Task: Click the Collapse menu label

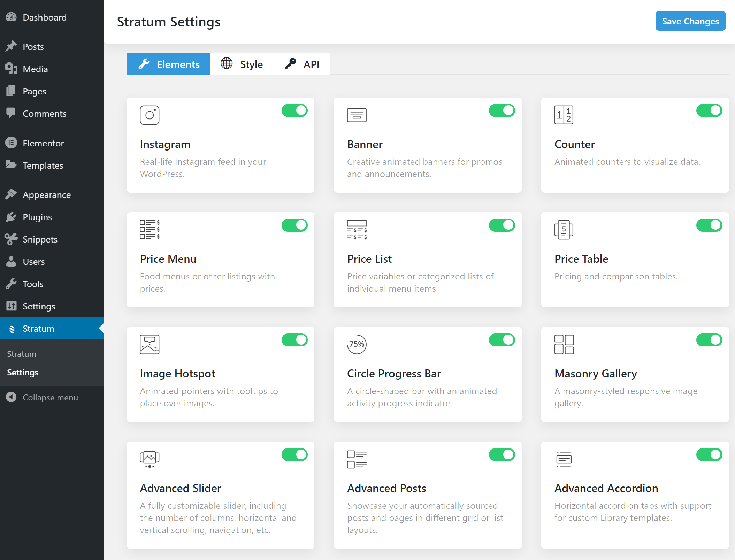Action: [x=50, y=397]
